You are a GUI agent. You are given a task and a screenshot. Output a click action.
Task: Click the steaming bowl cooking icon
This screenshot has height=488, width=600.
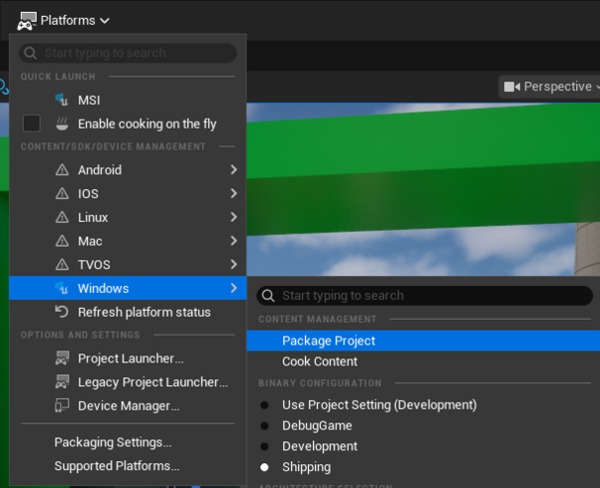62,124
